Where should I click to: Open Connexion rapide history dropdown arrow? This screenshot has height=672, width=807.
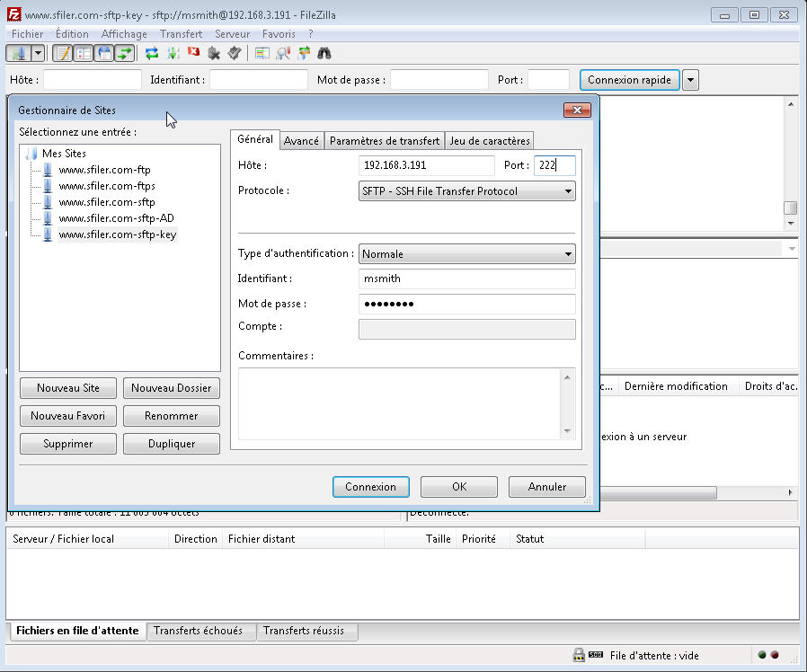pos(690,80)
